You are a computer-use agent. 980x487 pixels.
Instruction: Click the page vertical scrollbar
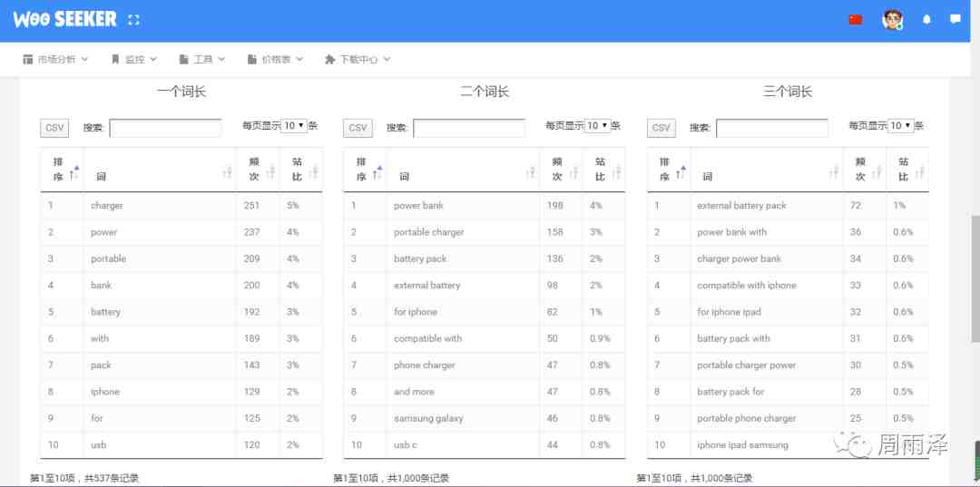click(975, 278)
